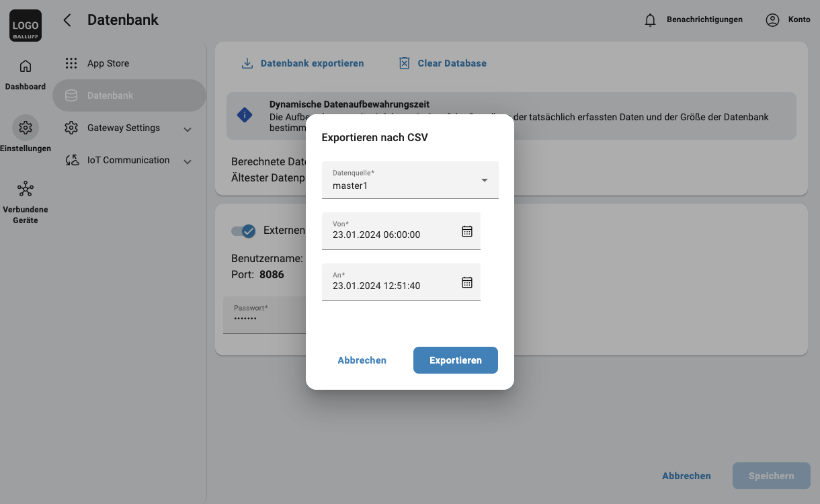
Task: Go to the Dashboard home icon
Action: click(26, 67)
